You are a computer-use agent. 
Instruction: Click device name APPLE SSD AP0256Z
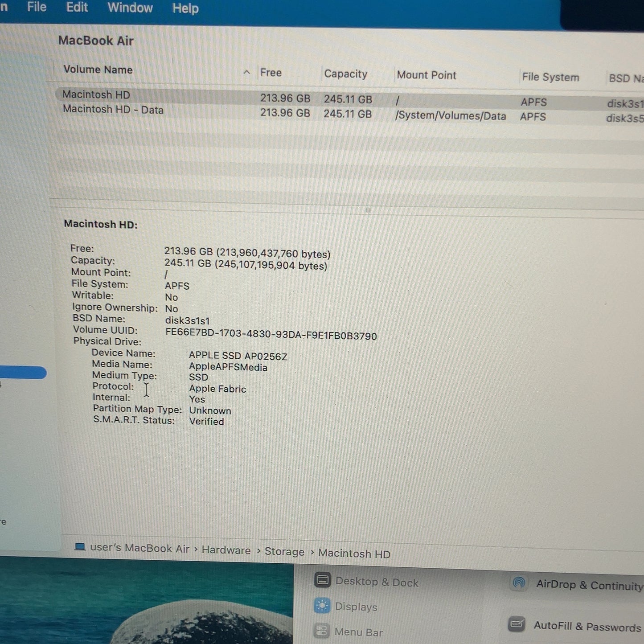point(238,356)
